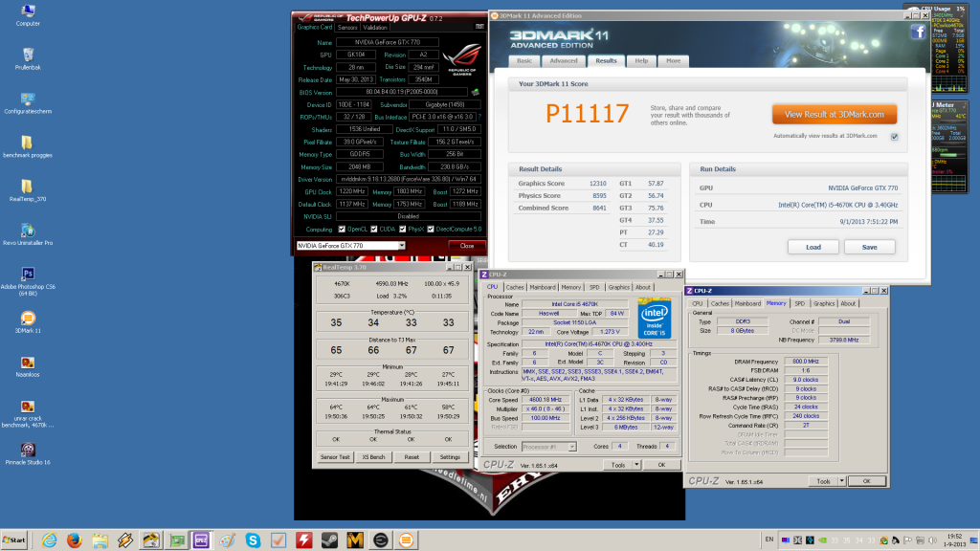
Task: Switch to the Sensors tab in GPU-Z
Action: 347,28
